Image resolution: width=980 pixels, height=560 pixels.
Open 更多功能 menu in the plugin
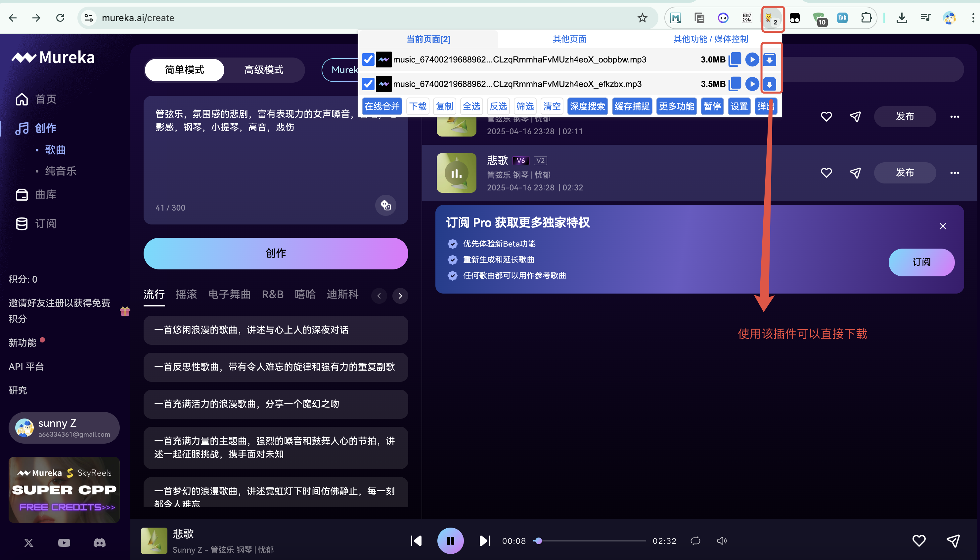coord(676,106)
